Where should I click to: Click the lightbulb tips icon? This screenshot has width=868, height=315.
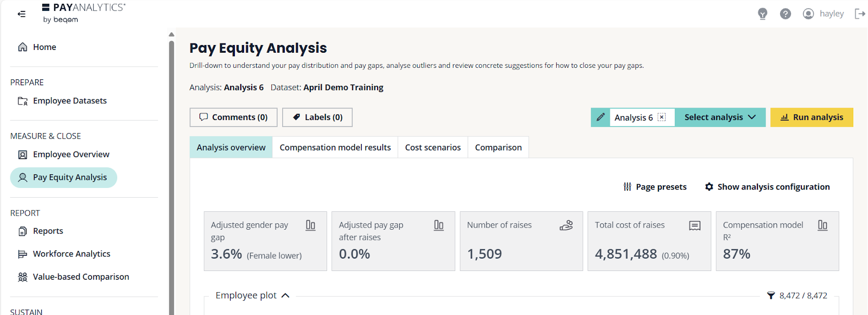(x=762, y=14)
